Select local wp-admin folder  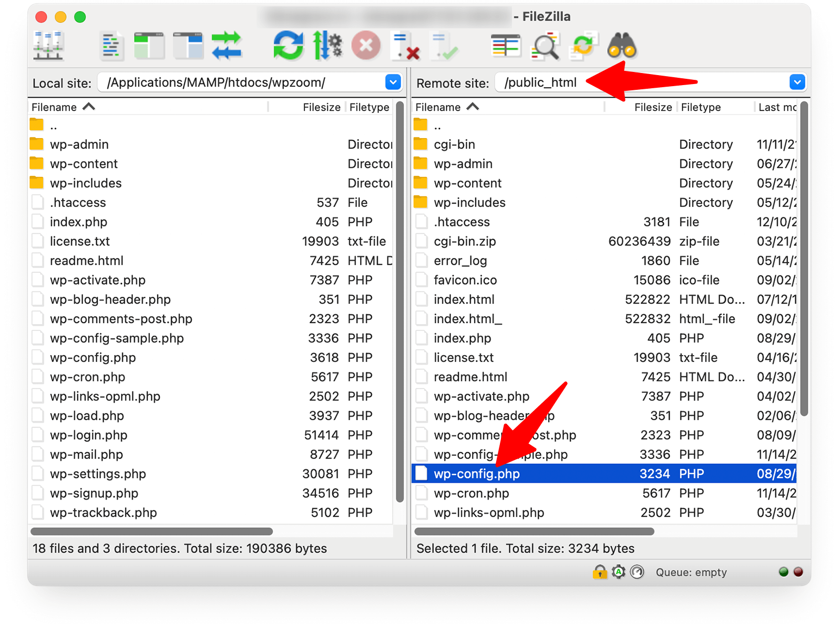click(211, 144)
